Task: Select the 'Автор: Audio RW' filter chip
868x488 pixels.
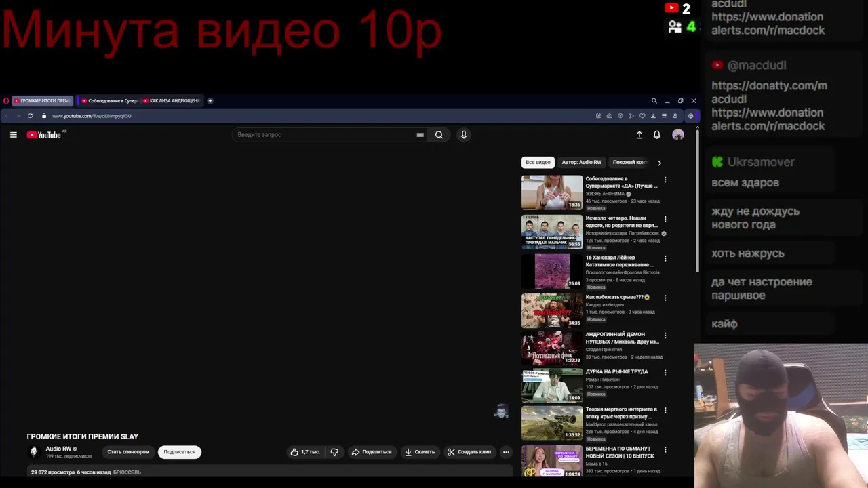Action: pyautogui.click(x=582, y=163)
